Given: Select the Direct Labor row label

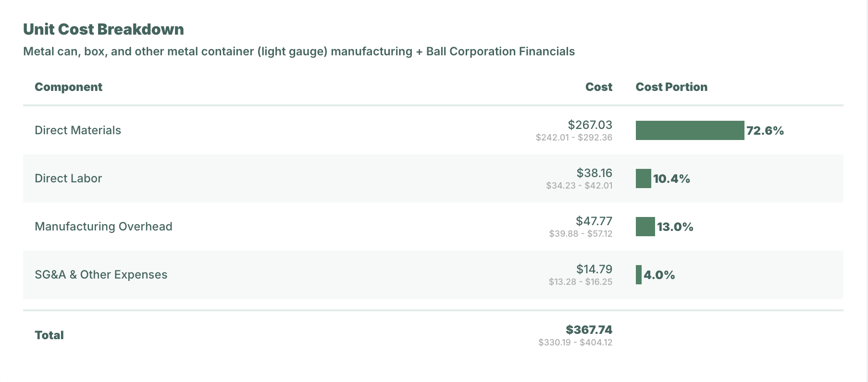Looking at the screenshot, I should (x=68, y=178).
